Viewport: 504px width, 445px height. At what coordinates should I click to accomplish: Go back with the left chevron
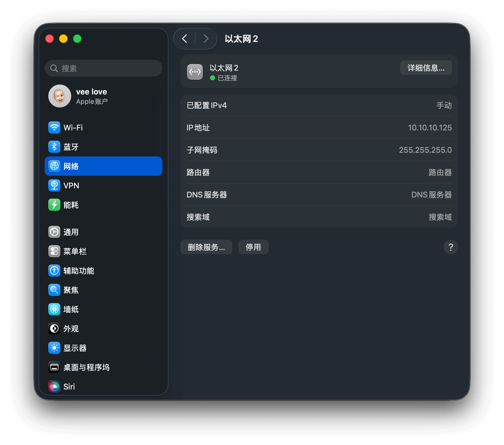click(x=185, y=39)
